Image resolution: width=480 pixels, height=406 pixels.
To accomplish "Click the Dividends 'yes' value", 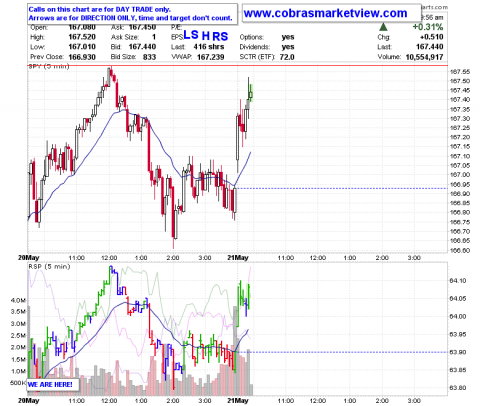I will click(288, 47).
